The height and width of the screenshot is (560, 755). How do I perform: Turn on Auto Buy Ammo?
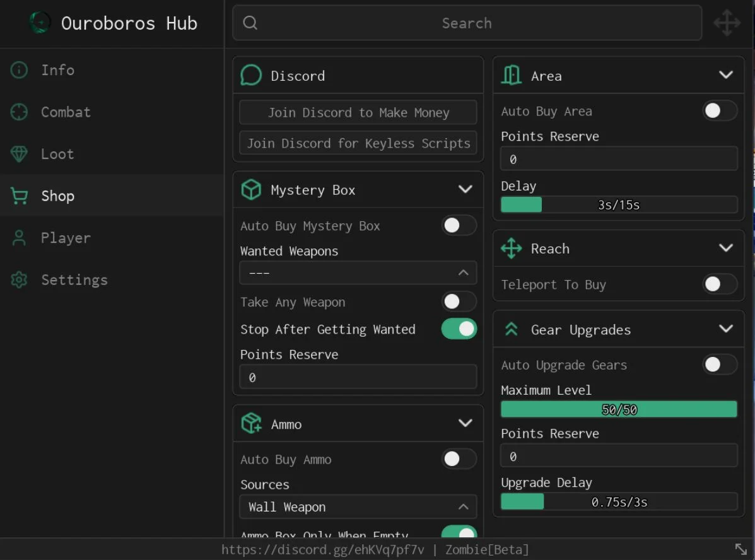459,459
